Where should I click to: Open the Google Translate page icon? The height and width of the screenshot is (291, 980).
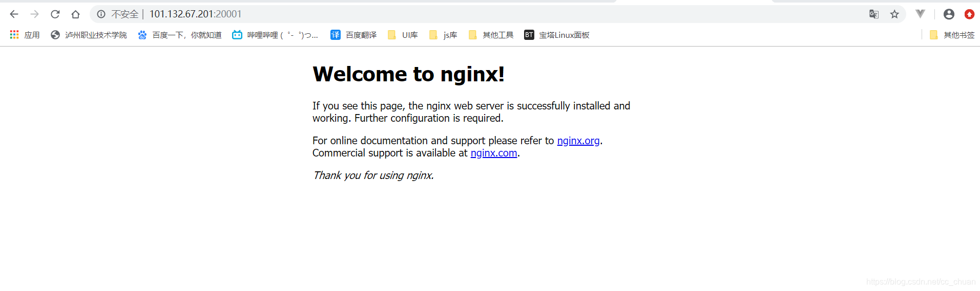[x=874, y=14]
